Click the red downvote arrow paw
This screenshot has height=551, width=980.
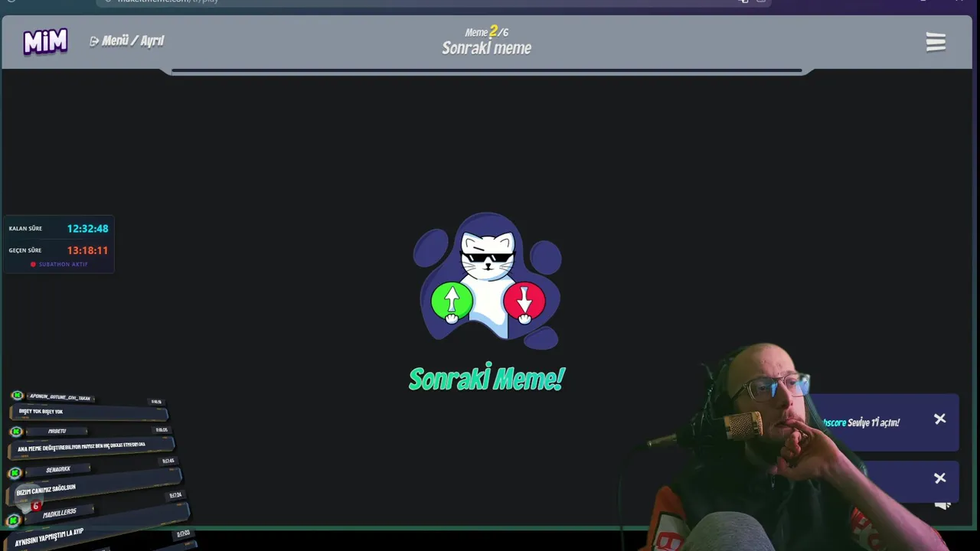coord(524,301)
